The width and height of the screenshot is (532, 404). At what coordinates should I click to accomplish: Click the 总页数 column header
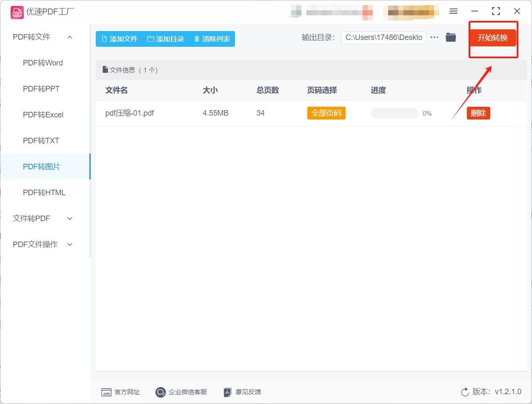[268, 90]
